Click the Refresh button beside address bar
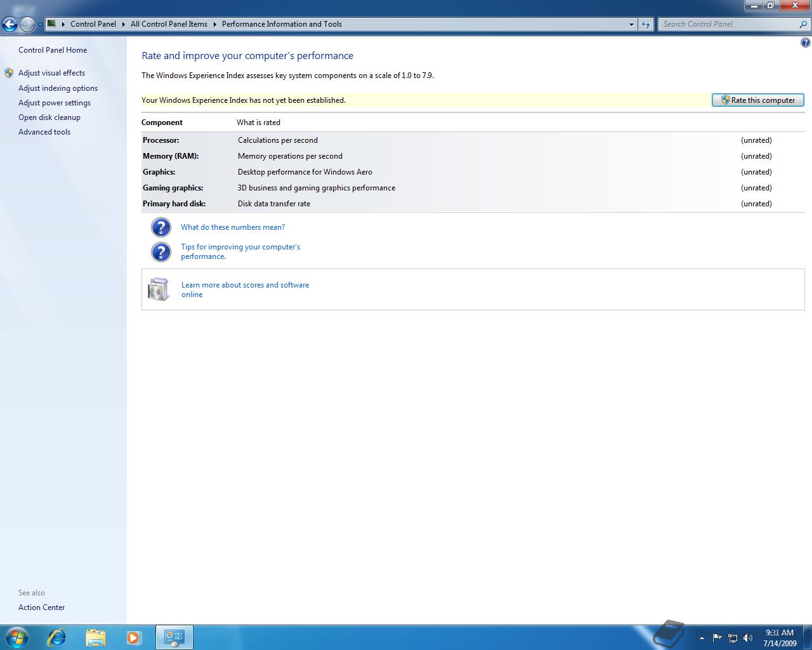 coord(646,24)
